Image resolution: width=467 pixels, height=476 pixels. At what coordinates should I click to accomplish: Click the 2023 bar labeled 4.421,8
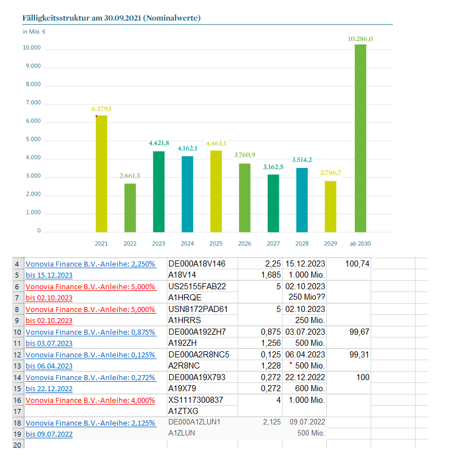click(158, 192)
